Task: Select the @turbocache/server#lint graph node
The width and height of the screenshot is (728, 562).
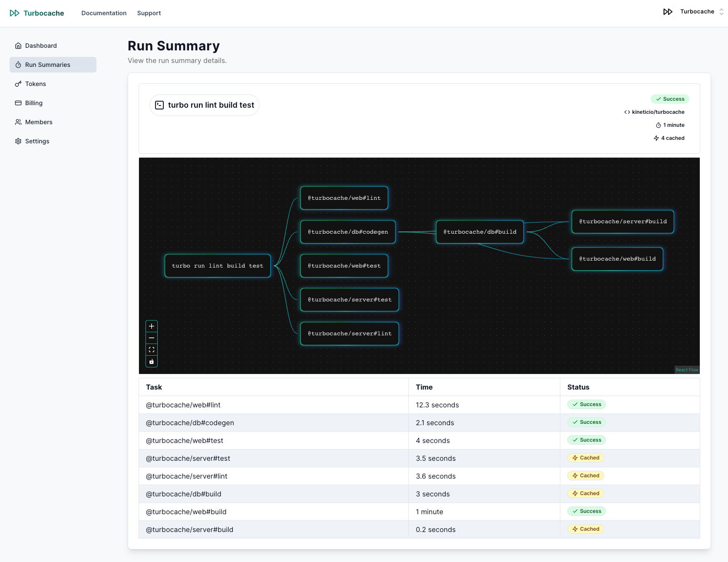Action: tap(350, 334)
